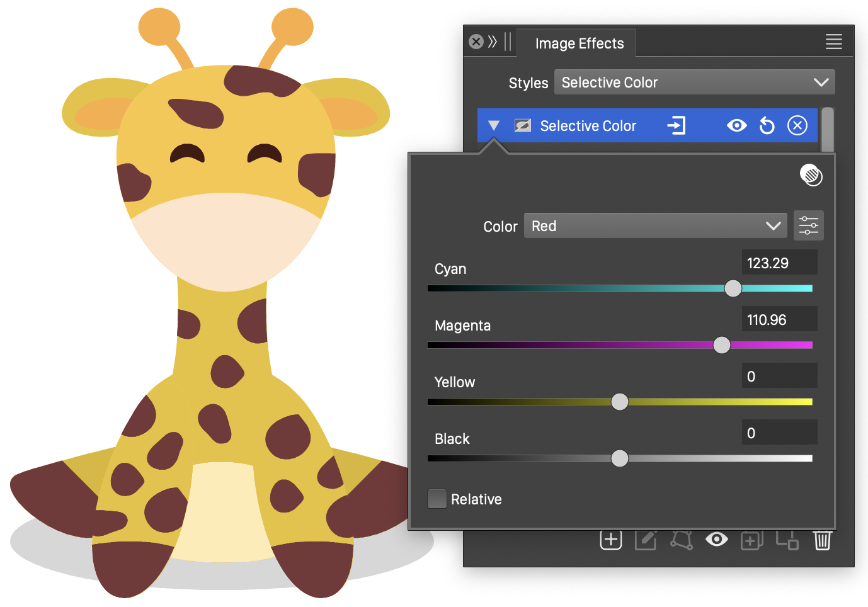Click the arrow-into-box icon on Selective Color row
This screenshot has width=868, height=607.
pyautogui.click(x=676, y=126)
